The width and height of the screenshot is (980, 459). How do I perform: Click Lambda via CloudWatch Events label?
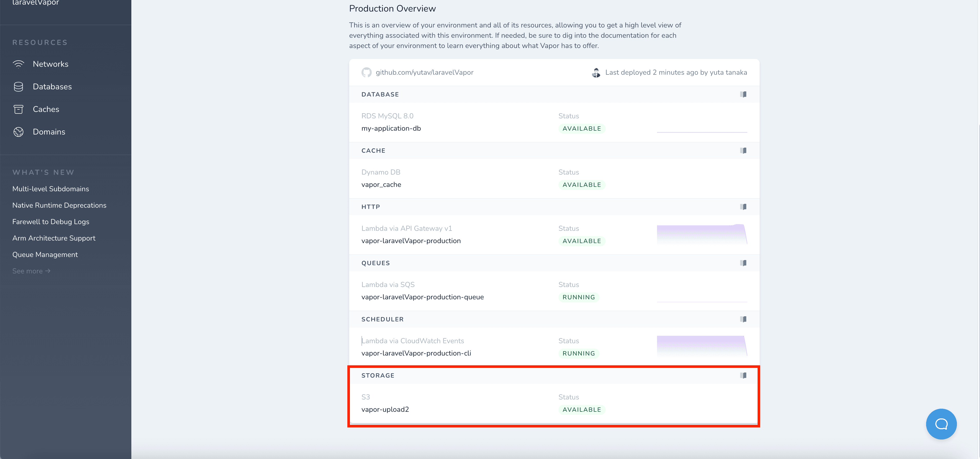[x=413, y=341]
